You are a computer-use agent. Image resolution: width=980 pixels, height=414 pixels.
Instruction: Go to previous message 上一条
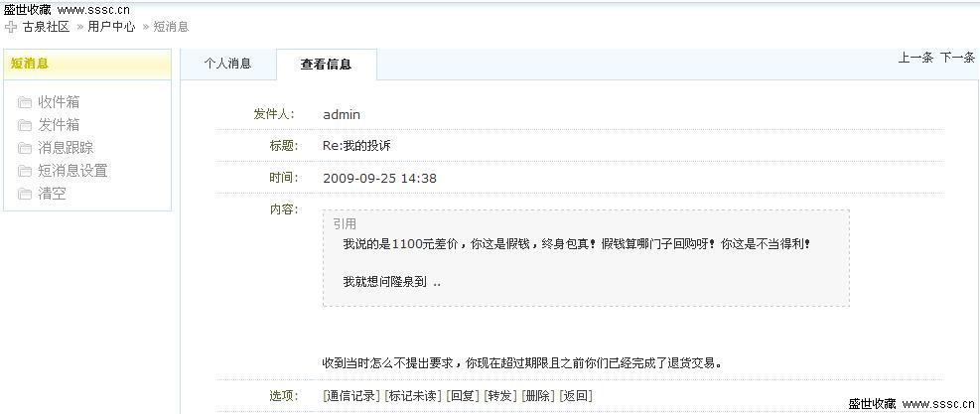[x=915, y=58]
